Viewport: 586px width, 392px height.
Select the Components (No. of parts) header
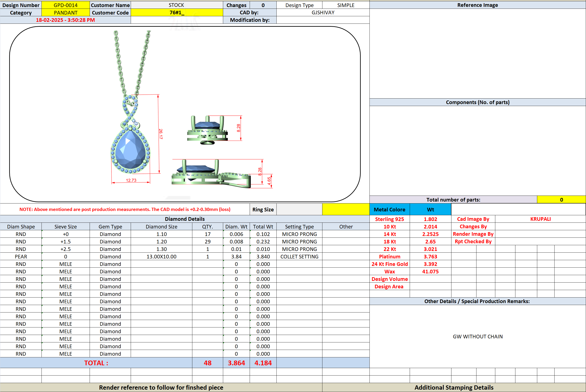pos(478,102)
